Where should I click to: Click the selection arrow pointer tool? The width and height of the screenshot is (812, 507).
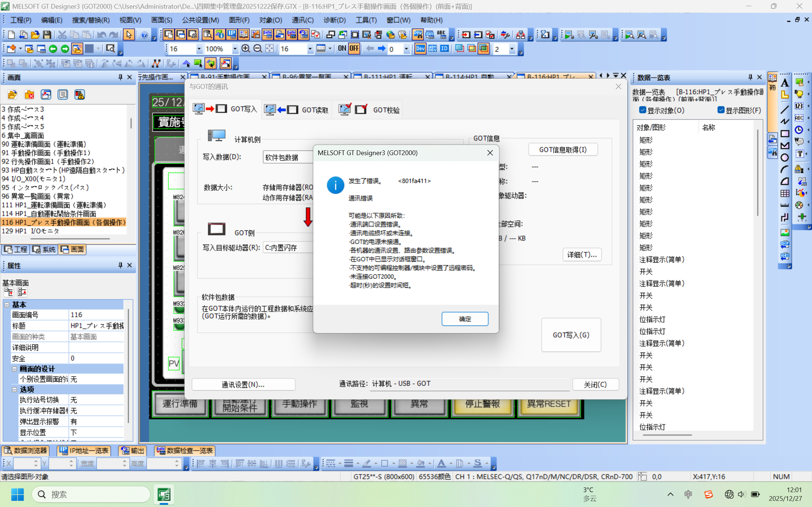tap(128, 34)
